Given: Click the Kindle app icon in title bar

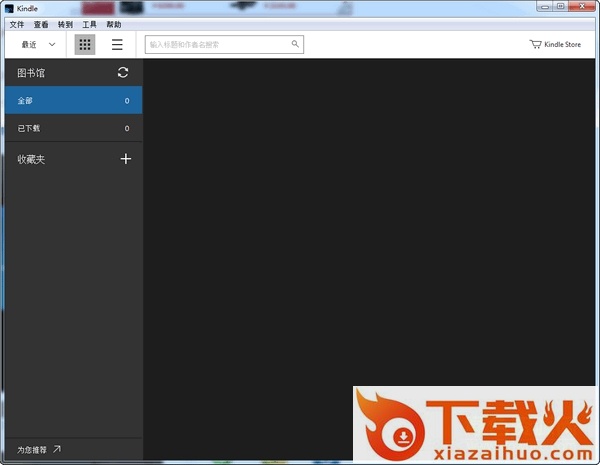Looking at the screenshot, I should coord(8,8).
